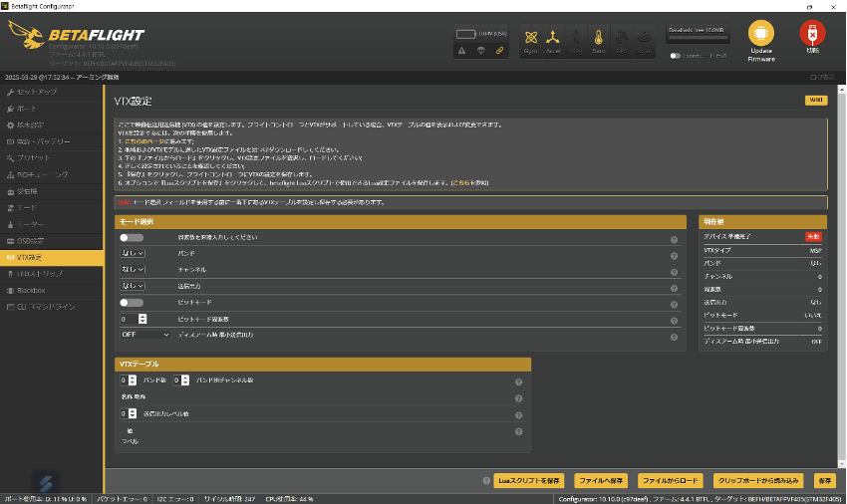Click the yellow link status icon
Image resolution: width=847 pixels, height=504 pixels.
pyautogui.click(x=499, y=50)
